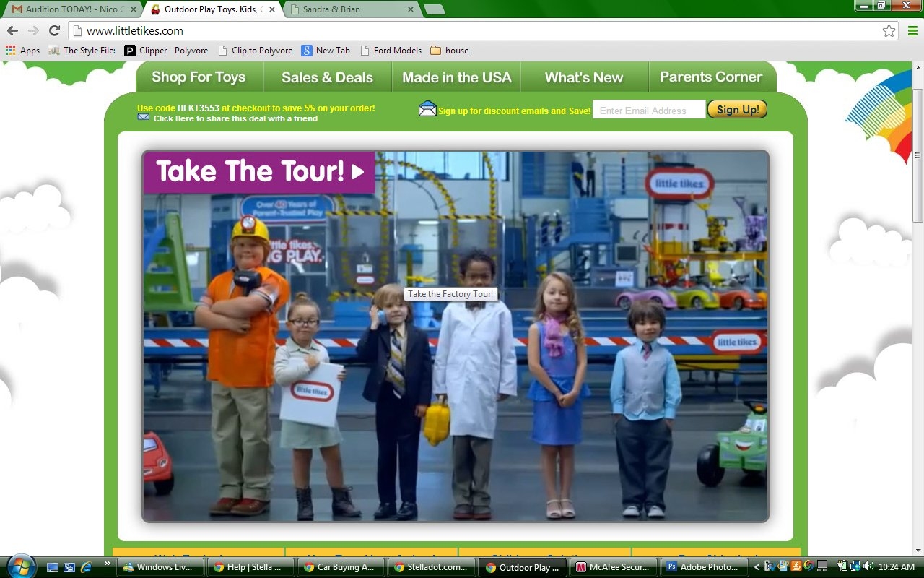Screen dimensions: 924x578
Task: Open the Parents Corner menu
Action: (x=711, y=77)
